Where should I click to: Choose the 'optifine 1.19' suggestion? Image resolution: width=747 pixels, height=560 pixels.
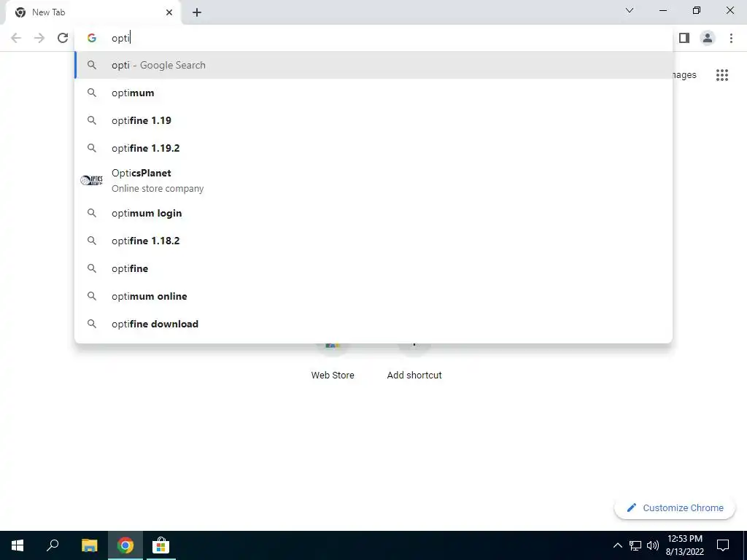click(373, 120)
